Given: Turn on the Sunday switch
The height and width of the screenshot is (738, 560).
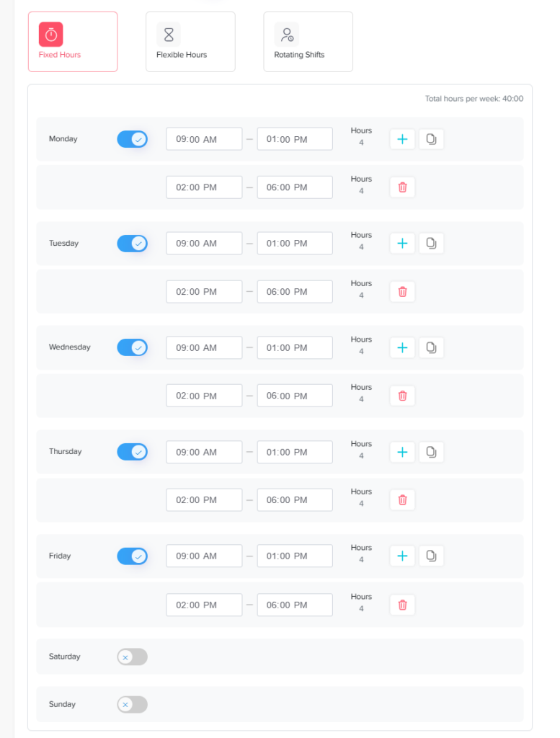Looking at the screenshot, I should coord(133,704).
